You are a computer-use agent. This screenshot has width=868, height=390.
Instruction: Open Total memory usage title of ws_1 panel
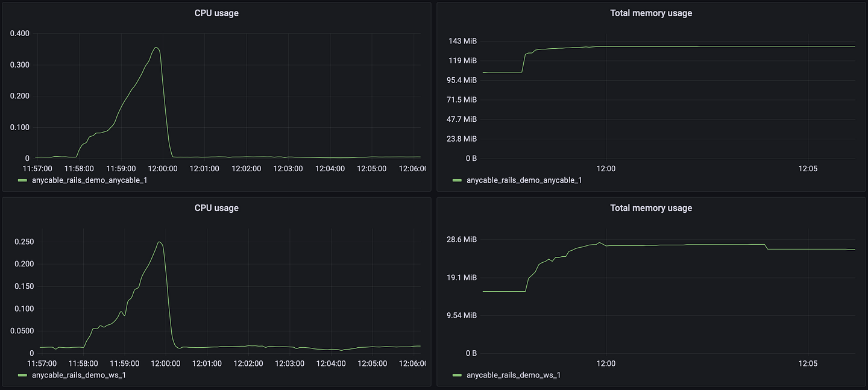click(x=651, y=208)
